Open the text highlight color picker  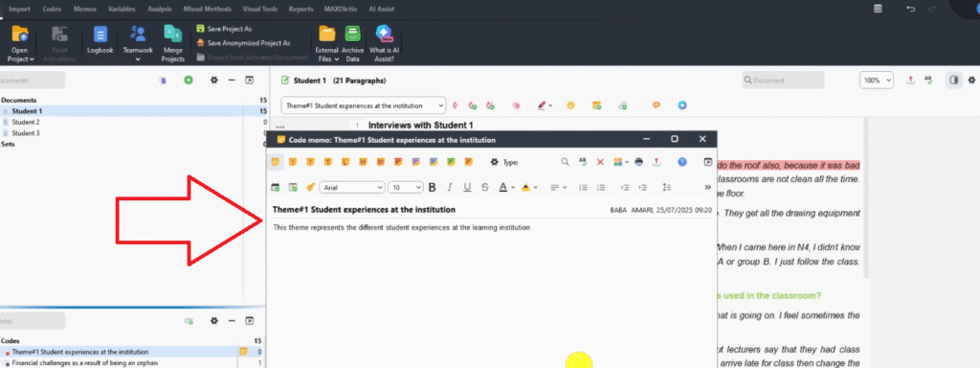(x=529, y=187)
